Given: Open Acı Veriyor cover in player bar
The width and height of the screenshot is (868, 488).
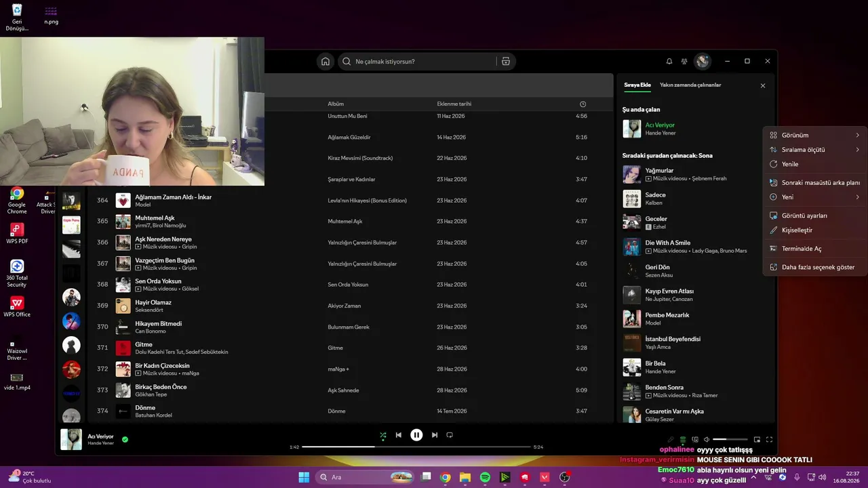Looking at the screenshot, I should coord(71,439).
